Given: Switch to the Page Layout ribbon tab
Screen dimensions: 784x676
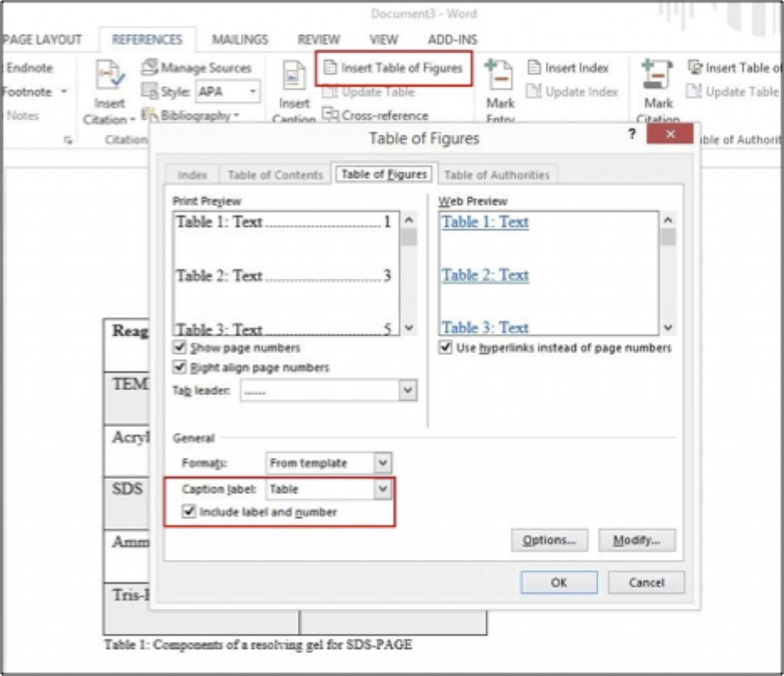Looking at the screenshot, I should click(42, 40).
